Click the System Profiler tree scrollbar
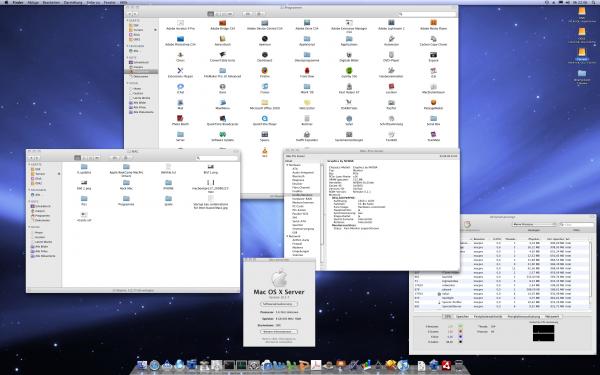This screenshot has height=375, width=600. point(322,205)
